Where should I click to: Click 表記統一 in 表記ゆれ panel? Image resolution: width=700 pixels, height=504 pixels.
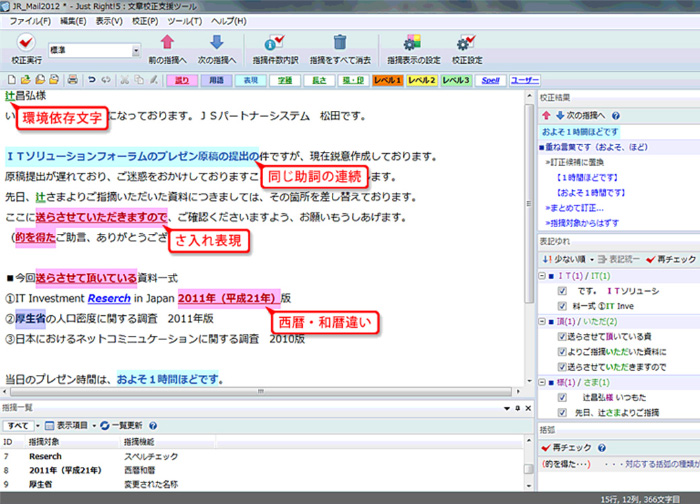tap(619, 259)
